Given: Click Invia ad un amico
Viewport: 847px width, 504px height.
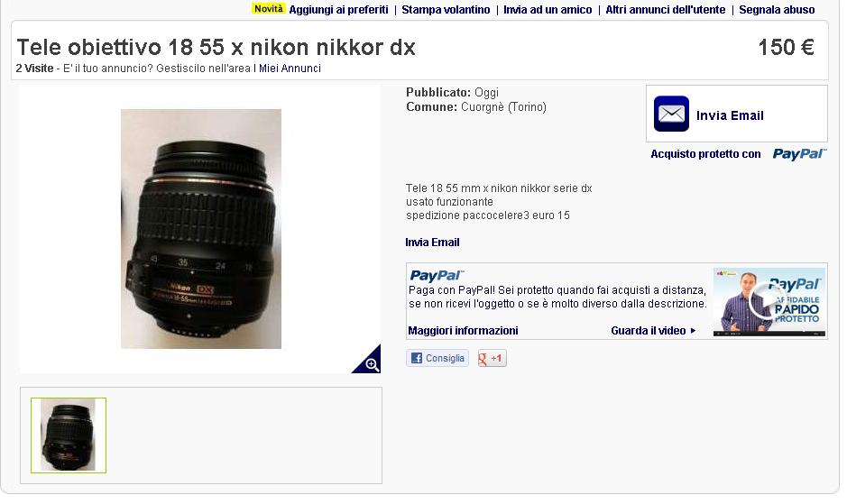Looking at the screenshot, I should [548, 10].
